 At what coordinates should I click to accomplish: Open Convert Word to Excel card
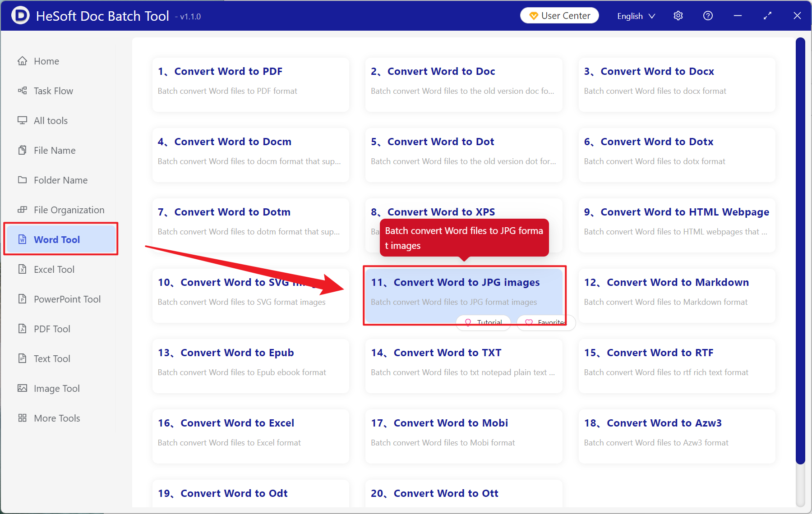tap(251, 436)
